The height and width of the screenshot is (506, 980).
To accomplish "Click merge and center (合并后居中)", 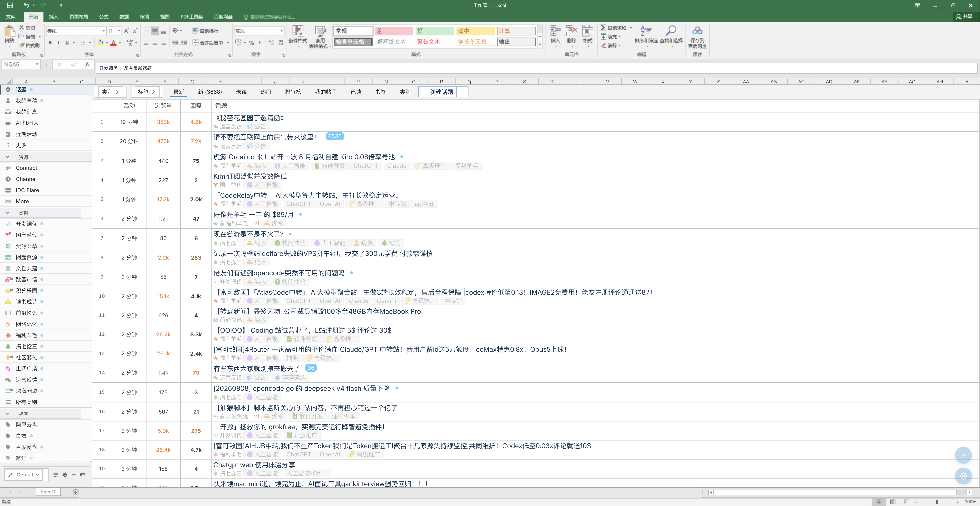I will click(208, 43).
